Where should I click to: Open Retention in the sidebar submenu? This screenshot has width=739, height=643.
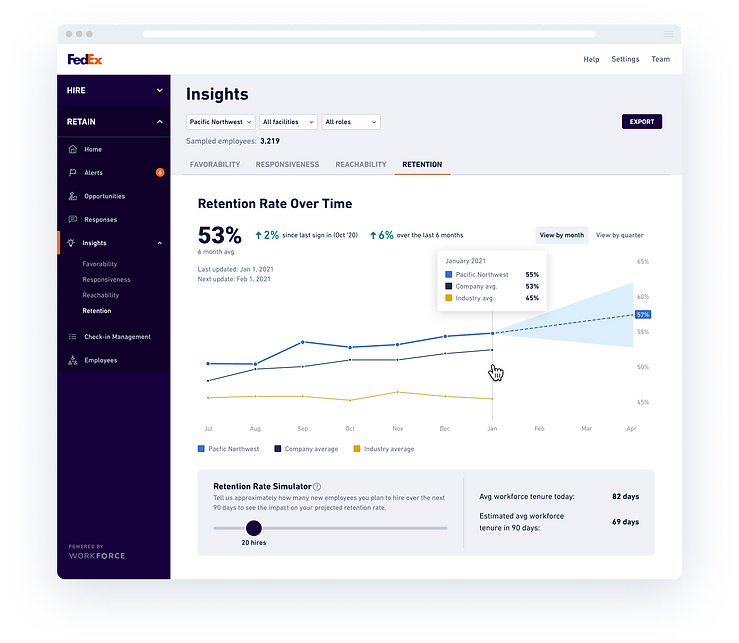97,311
